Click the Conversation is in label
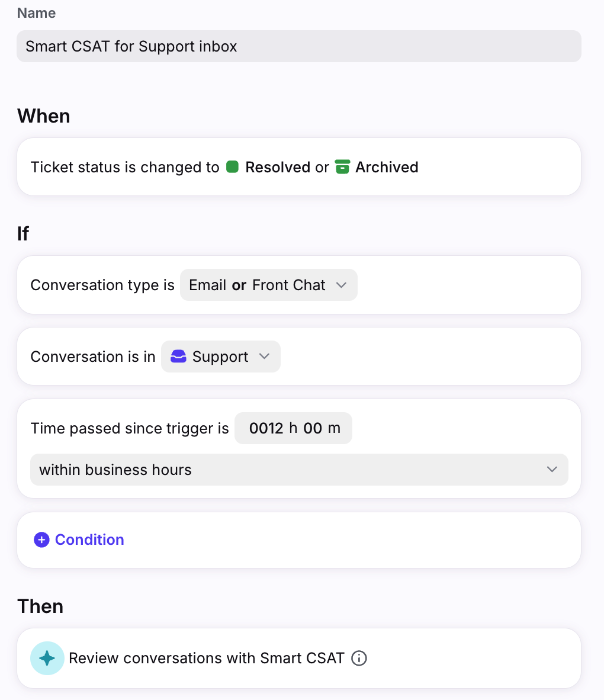 (92, 357)
